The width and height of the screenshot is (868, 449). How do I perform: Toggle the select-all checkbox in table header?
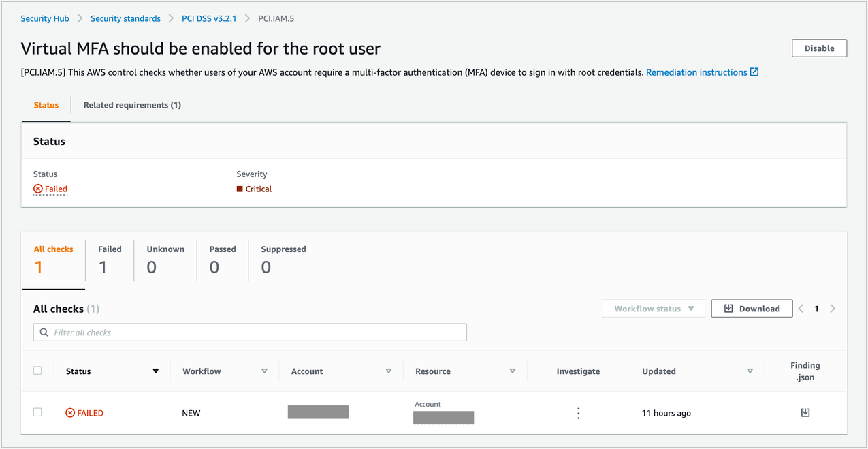click(x=37, y=370)
